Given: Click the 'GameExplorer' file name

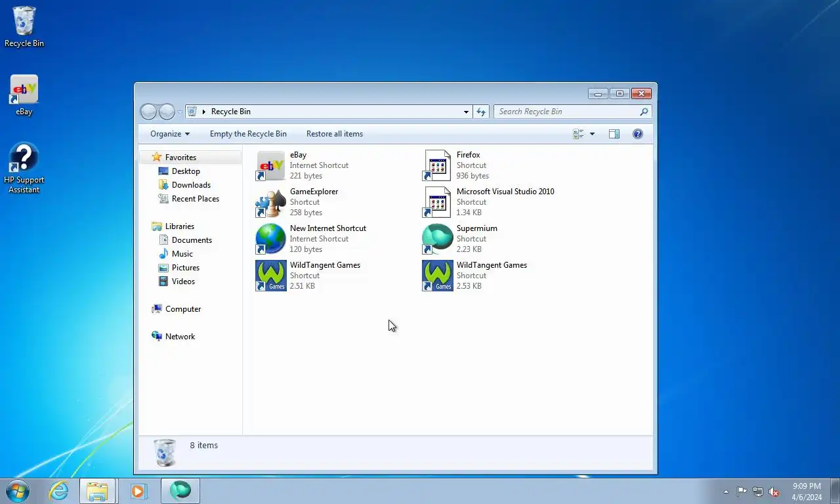Looking at the screenshot, I should click(314, 192).
